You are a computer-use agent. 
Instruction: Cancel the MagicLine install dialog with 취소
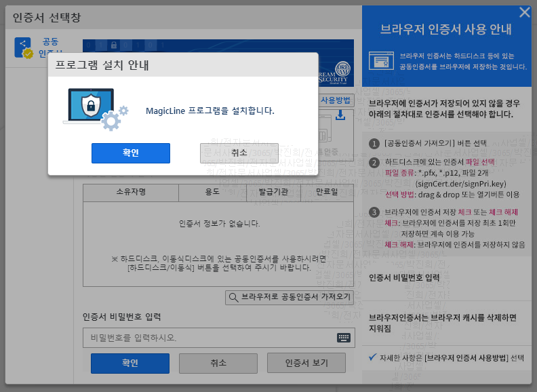(x=239, y=153)
